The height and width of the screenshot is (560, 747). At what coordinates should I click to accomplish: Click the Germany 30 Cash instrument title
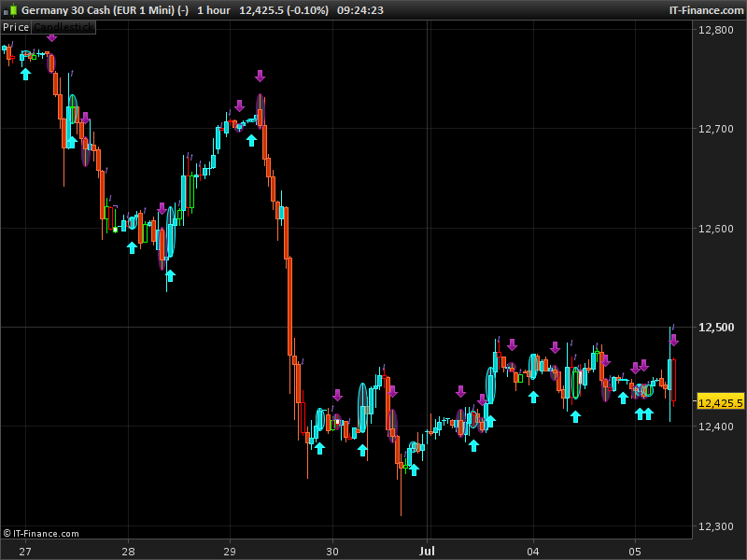pyautogui.click(x=105, y=10)
